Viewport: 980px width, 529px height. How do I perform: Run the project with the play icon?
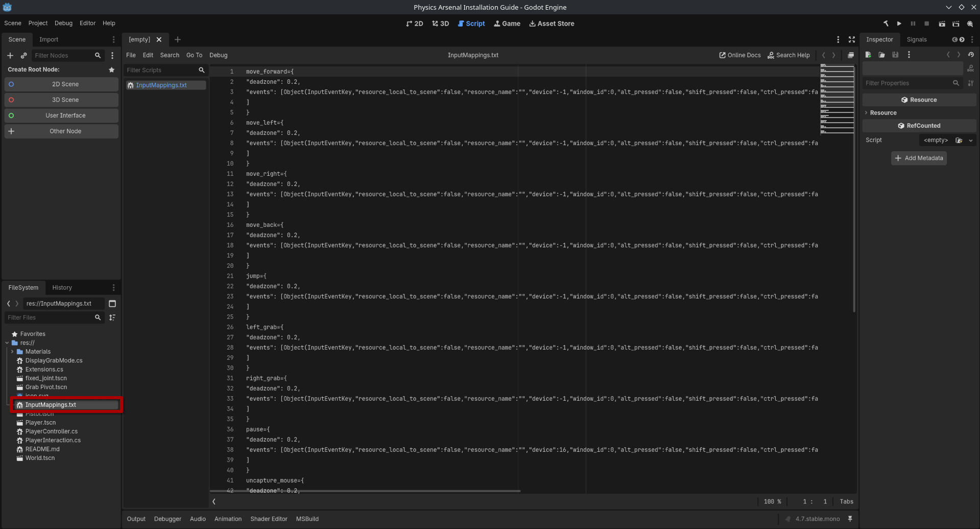899,24
